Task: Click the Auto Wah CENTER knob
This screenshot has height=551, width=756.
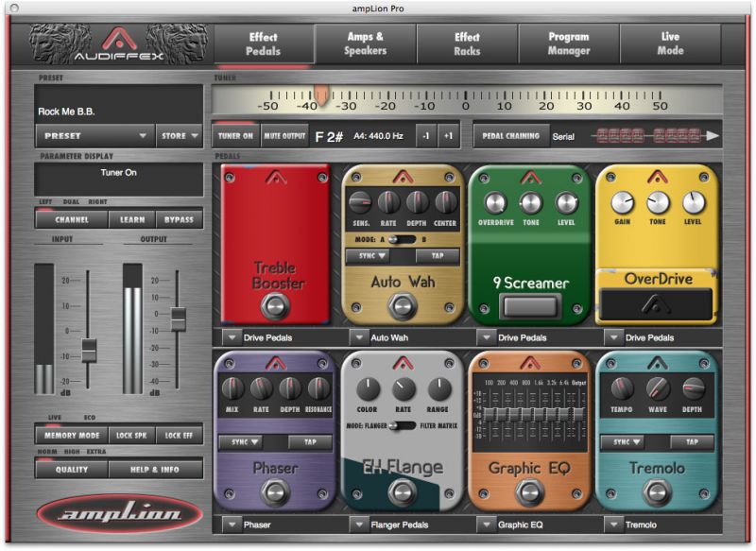Action: click(x=445, y=202)
